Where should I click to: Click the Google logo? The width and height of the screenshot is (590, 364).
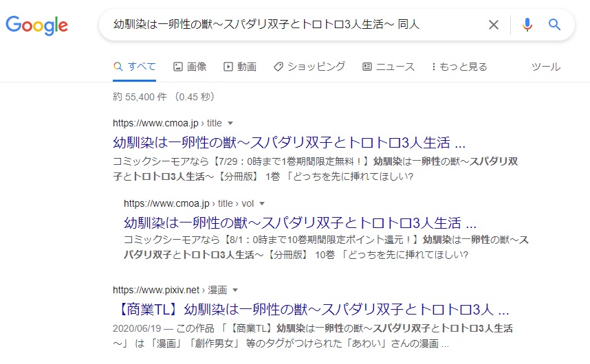tap(37, 25)
